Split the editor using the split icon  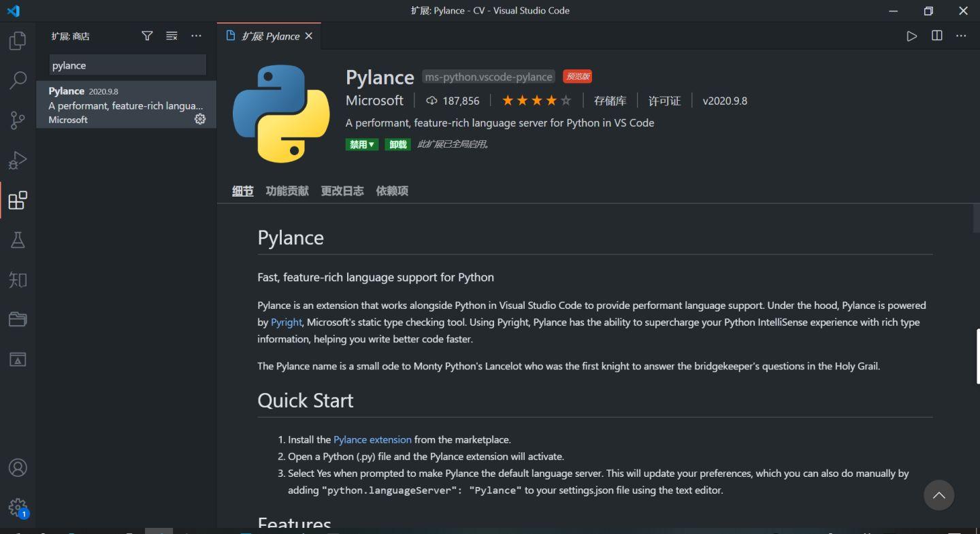coord(936,36)
